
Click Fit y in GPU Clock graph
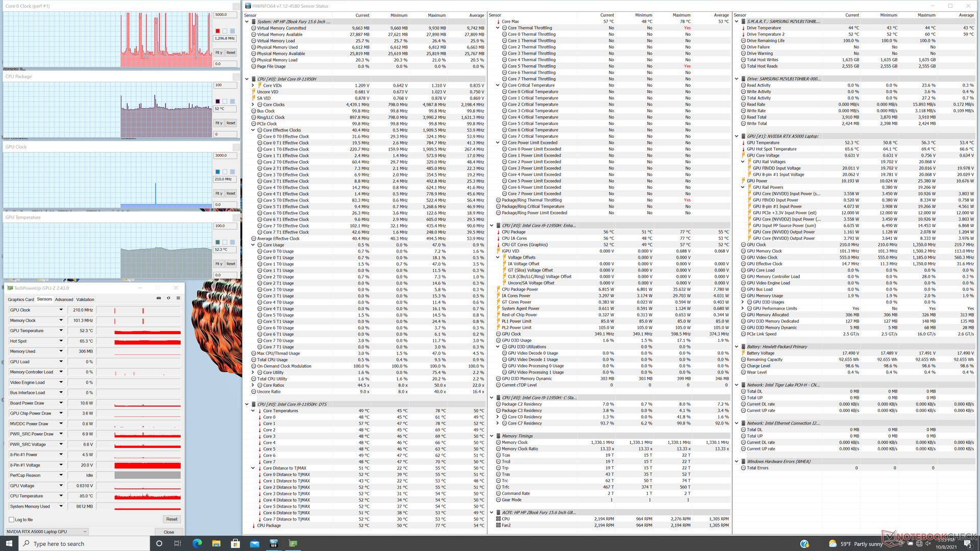tap(218, 193)
